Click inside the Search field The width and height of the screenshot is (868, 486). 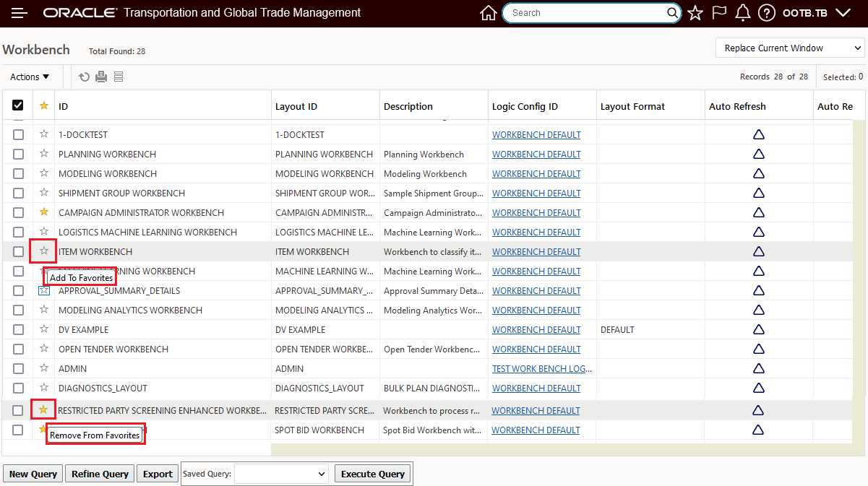coord(585,12)
